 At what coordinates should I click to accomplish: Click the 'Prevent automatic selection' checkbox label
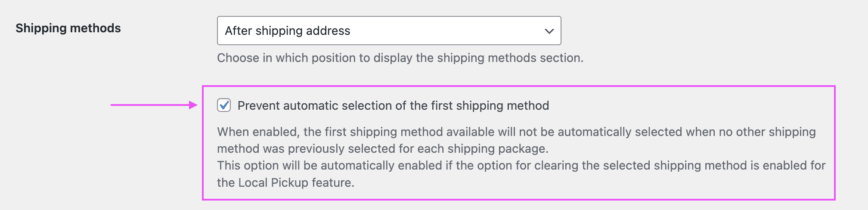(x=393, y=106)
